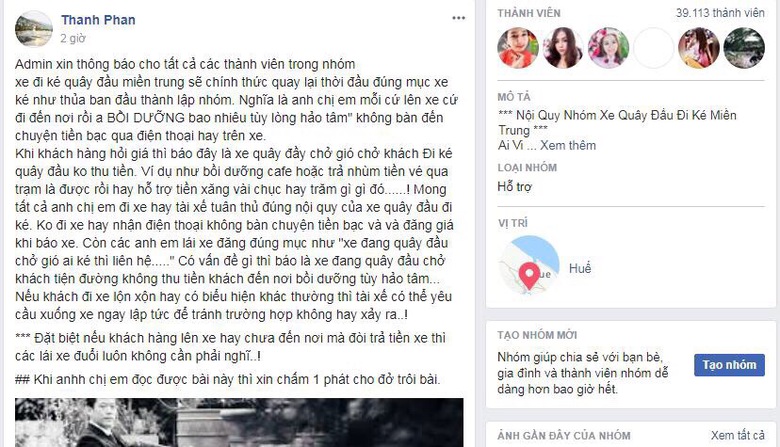Image resolution: width=780 pixels, height=447 pixels.
Task: Click the red map pin marker
Action: click(x=529, y=275)
